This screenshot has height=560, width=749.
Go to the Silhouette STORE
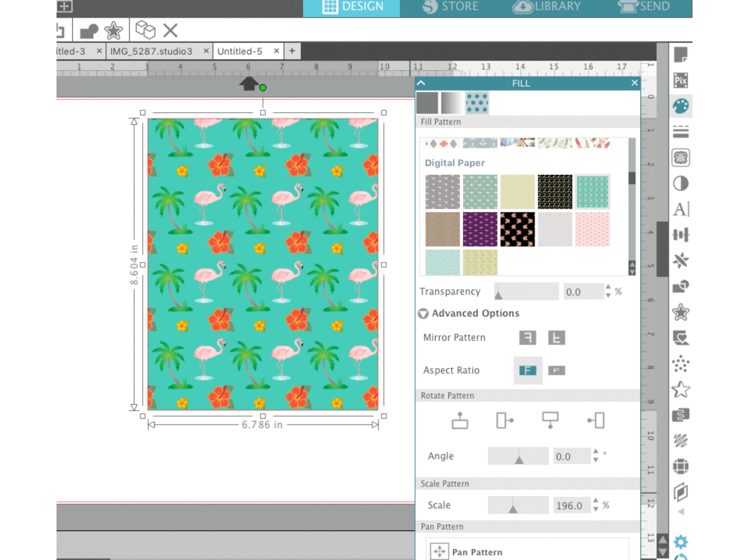click(x=451, y=7)
